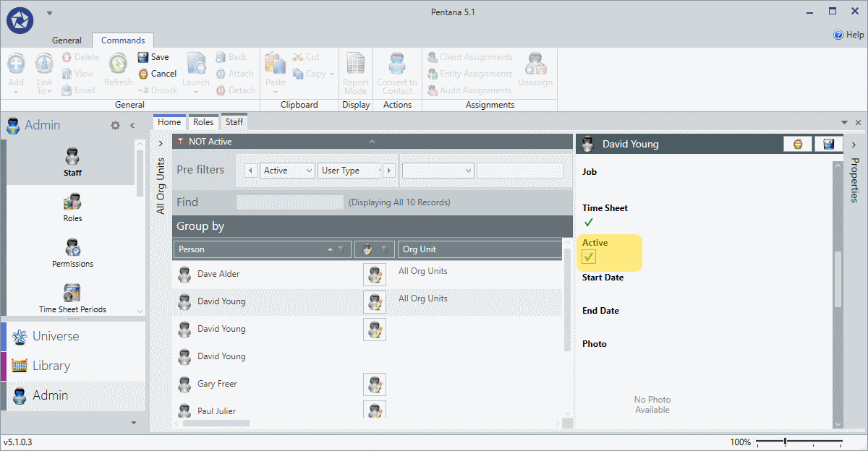Click the pre-filters right scroll arrow
868x451 pixels.
pos(389,171)
